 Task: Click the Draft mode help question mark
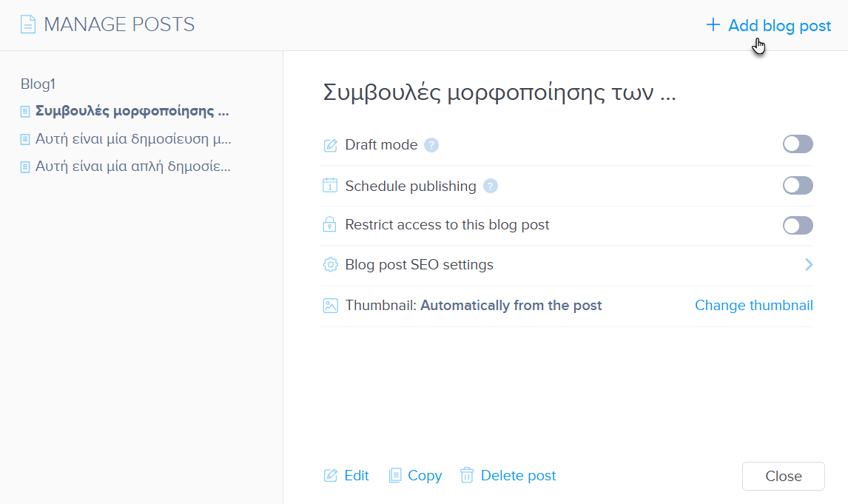coord(431,145)
